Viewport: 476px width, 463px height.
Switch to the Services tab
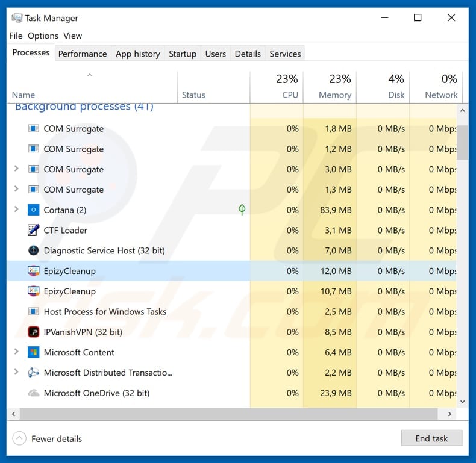pyautogui.click(x=285, y=54)
